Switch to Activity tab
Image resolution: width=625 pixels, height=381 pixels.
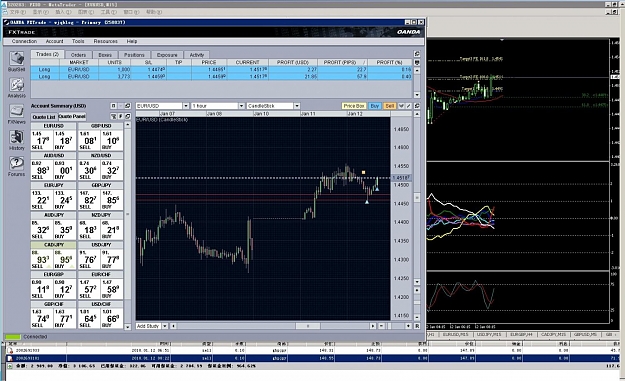[197, 55]
